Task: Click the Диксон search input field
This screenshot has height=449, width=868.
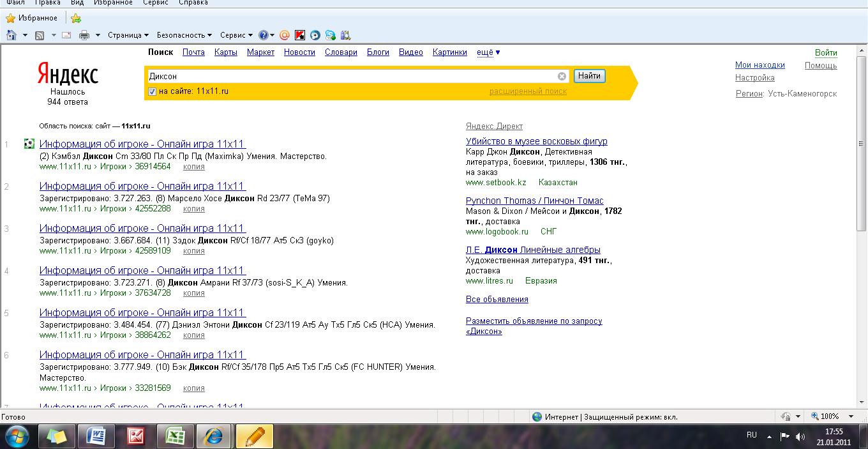Action: pyautogui.click(x=351, y=77)
